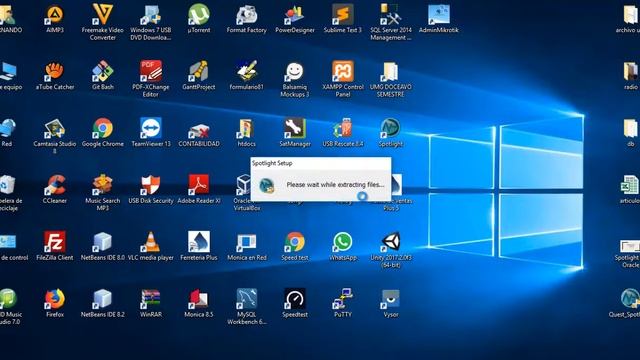Open NetBeans IDE 8.0 shortcut
This screenshot has height=360, width=640.
pyautogui.click(x=102, y=242)
